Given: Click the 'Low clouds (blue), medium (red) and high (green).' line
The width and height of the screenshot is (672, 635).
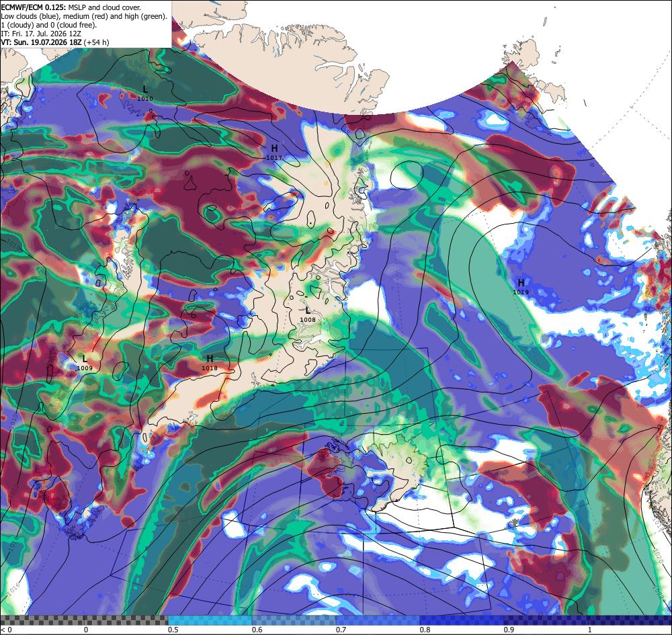Looking at the screenshot, I should click(83, 16).
